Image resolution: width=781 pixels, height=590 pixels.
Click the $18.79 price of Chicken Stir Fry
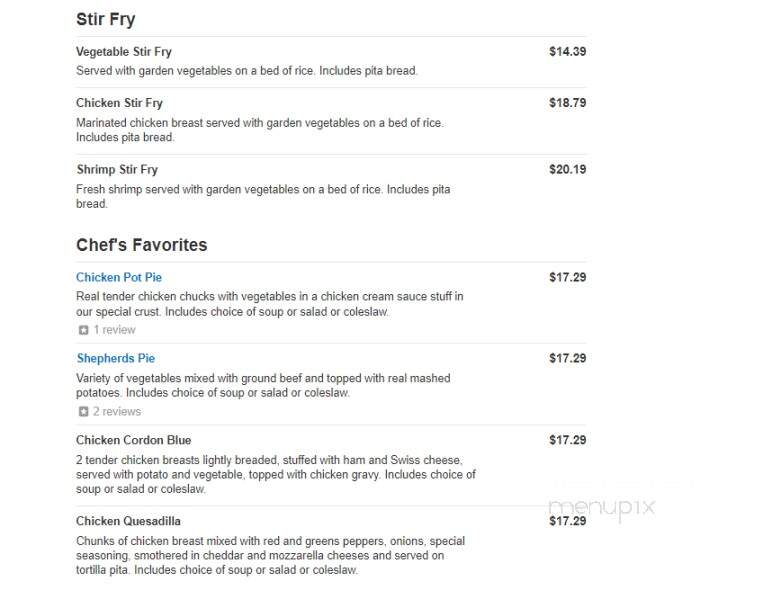pos(567,103)
